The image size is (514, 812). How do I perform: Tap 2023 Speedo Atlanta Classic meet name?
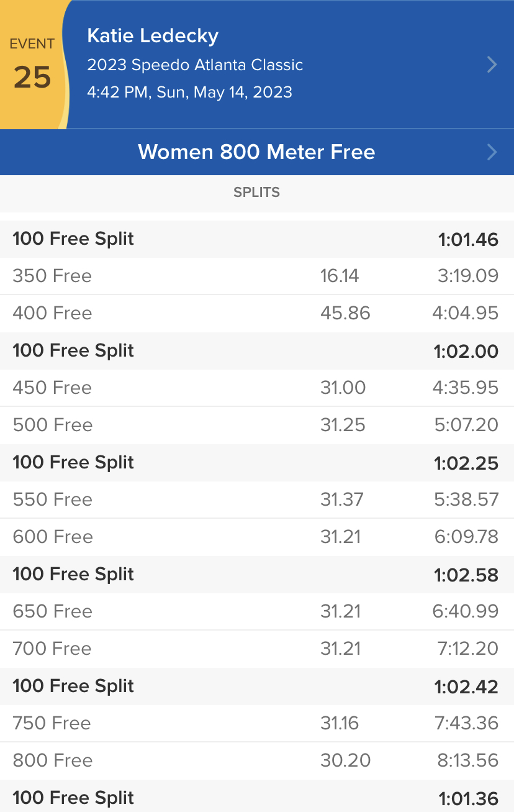click(195, 65)
